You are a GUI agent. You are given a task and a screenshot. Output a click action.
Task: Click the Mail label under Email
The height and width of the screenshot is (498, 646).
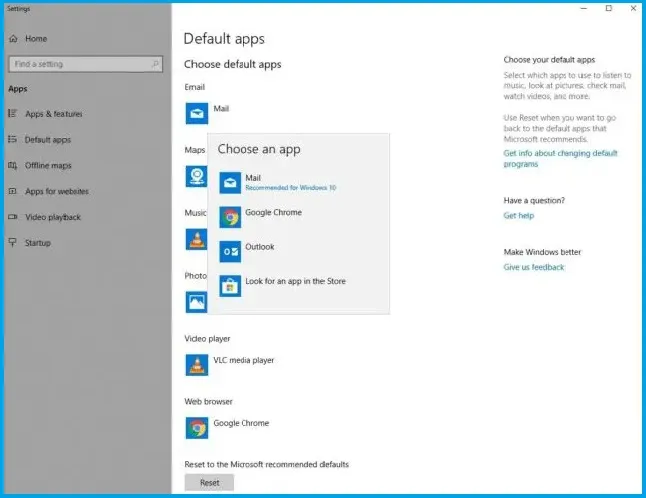pyautogui.click(x=221, y=109)
